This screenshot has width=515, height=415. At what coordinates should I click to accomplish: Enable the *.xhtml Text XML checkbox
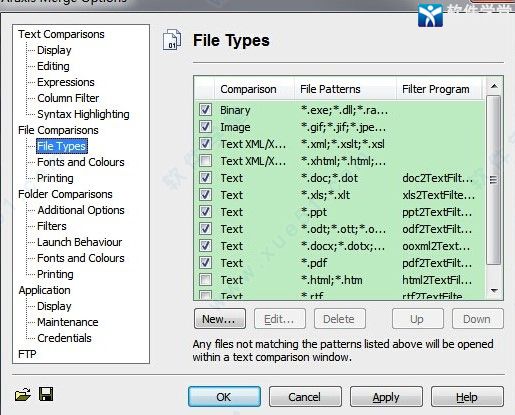click(205, 161)
